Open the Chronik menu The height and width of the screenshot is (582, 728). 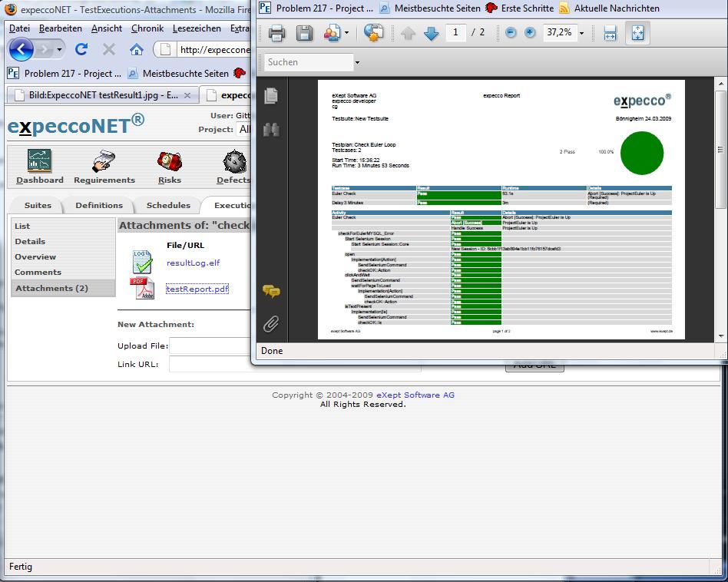coord(147,28)
